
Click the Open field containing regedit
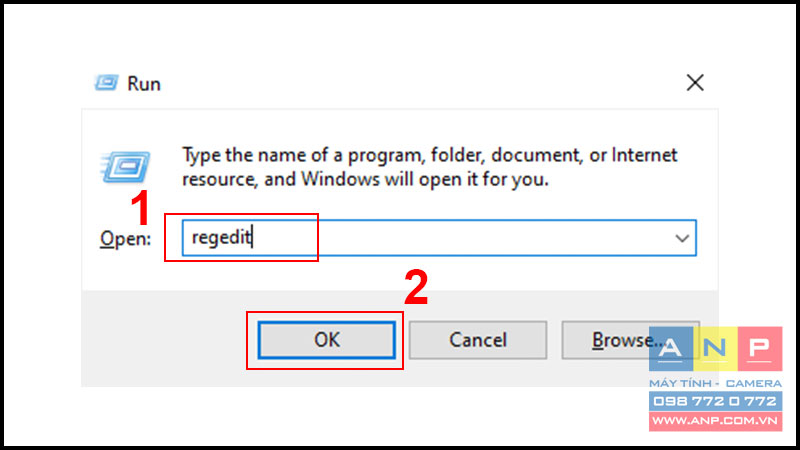tap(439, 238)
